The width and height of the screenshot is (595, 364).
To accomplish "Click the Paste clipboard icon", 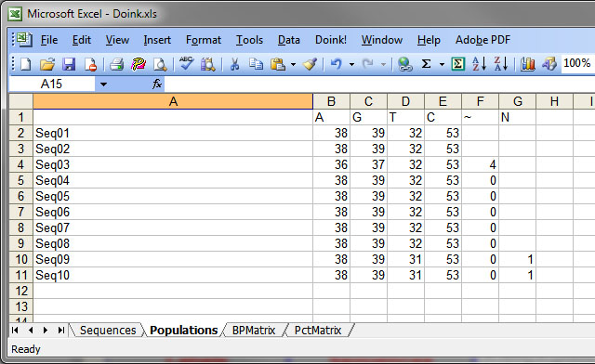I will [x=278, y=64].
